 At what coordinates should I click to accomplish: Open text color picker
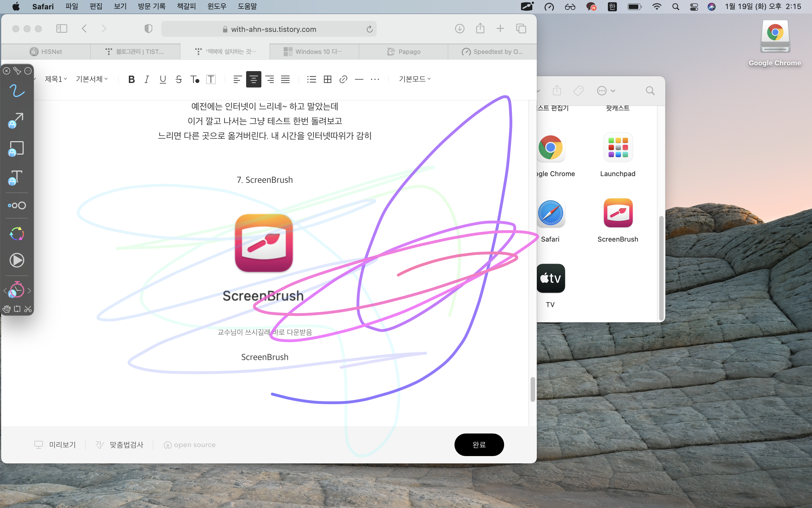pyautogui.click(x=195, y=79)
